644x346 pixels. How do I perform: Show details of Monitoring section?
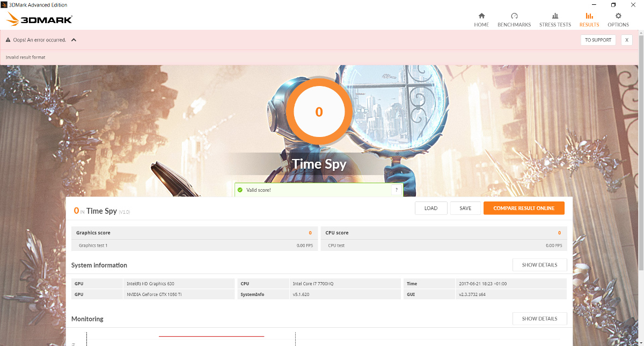pos(539,319)
